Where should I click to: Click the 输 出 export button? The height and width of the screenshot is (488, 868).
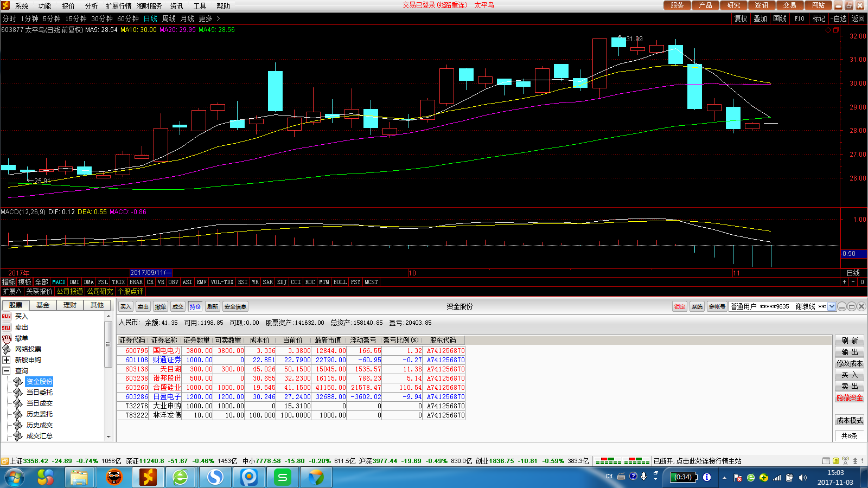coord(850,352)
